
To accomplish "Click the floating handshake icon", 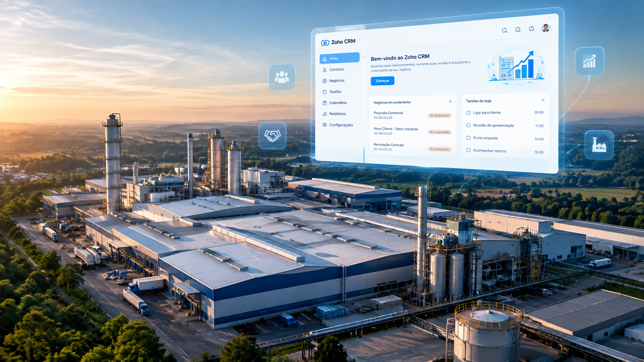I will coord(272,136).
